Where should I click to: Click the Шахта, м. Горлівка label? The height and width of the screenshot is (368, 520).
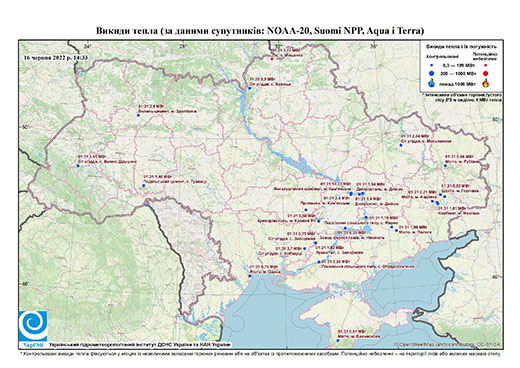point(459,191)
